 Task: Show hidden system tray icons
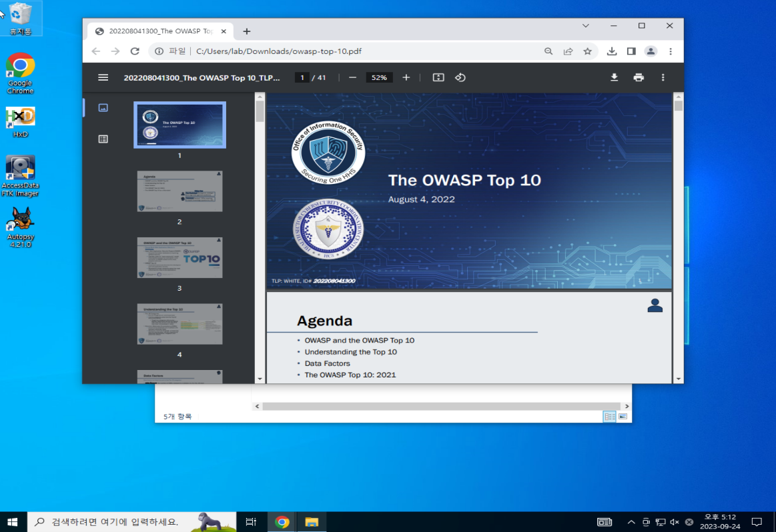pos(631,522)
